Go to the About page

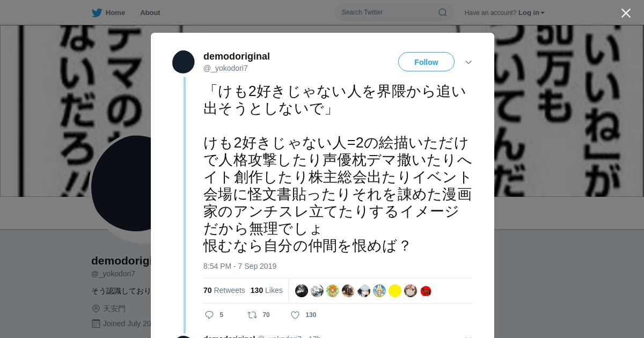(x=150, y=12)
